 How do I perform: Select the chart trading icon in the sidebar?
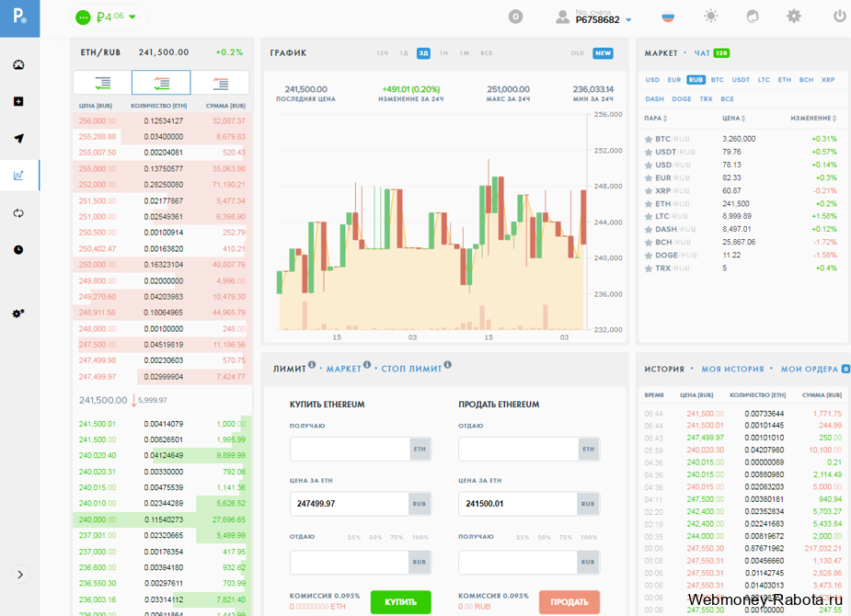[x=18, y=176]
